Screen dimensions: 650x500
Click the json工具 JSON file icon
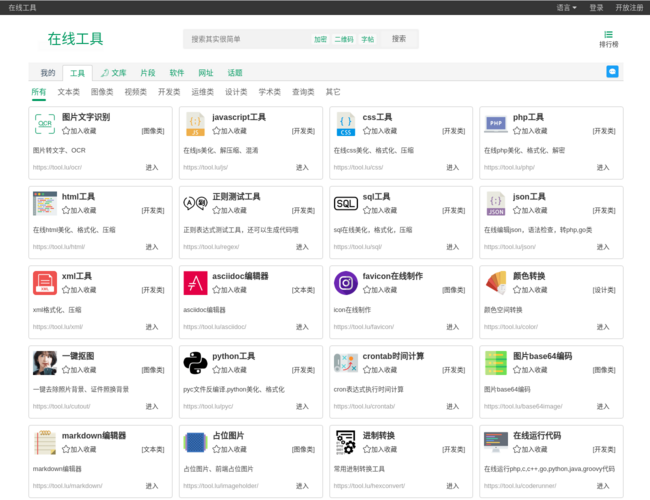[496, 204]
